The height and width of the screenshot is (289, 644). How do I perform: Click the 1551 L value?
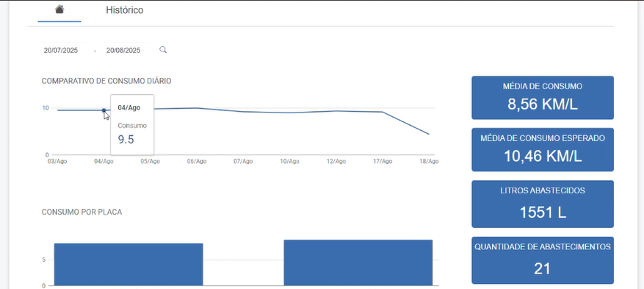[x=543, y=213]
